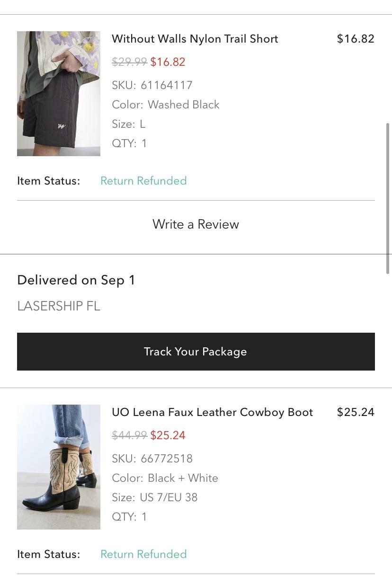This screenshot has width=392, height=584.
Task: Open the UO Leena Faux Leather Cowboy Boot title
Action: 212,412
